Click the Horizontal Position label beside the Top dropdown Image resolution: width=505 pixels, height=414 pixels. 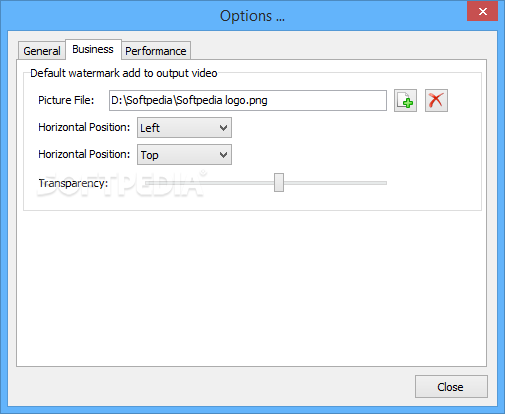coord(84,154)
